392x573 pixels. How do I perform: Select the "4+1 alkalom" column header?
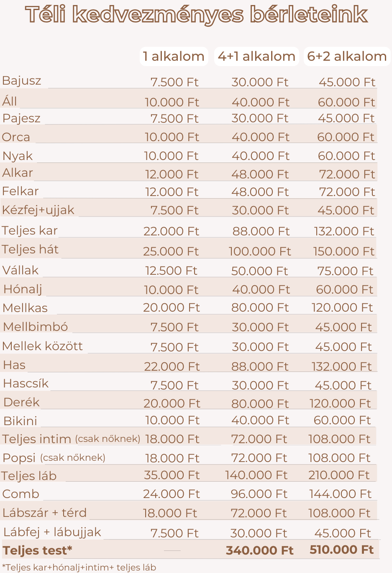click(256, 57)
